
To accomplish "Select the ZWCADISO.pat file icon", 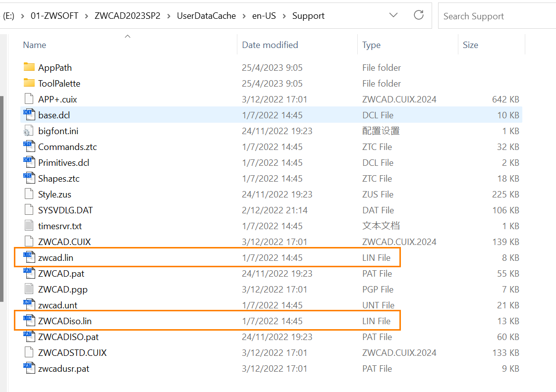I will point(29,337).
